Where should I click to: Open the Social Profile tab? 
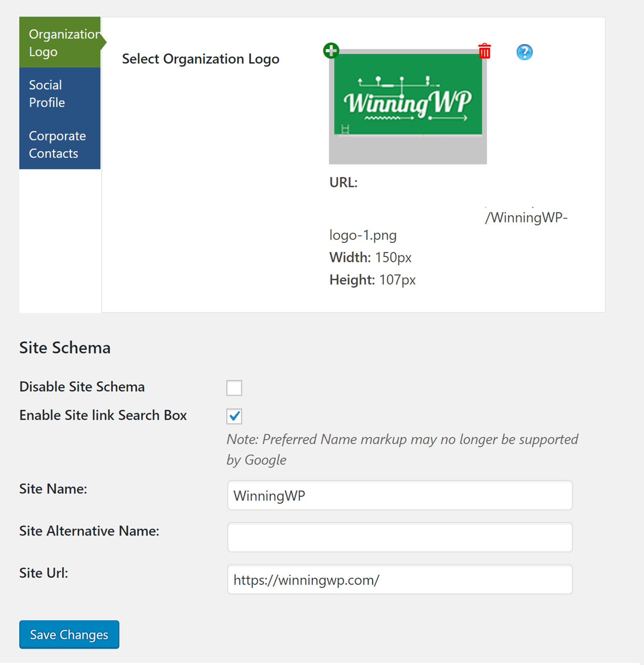[x=60, y=93]
